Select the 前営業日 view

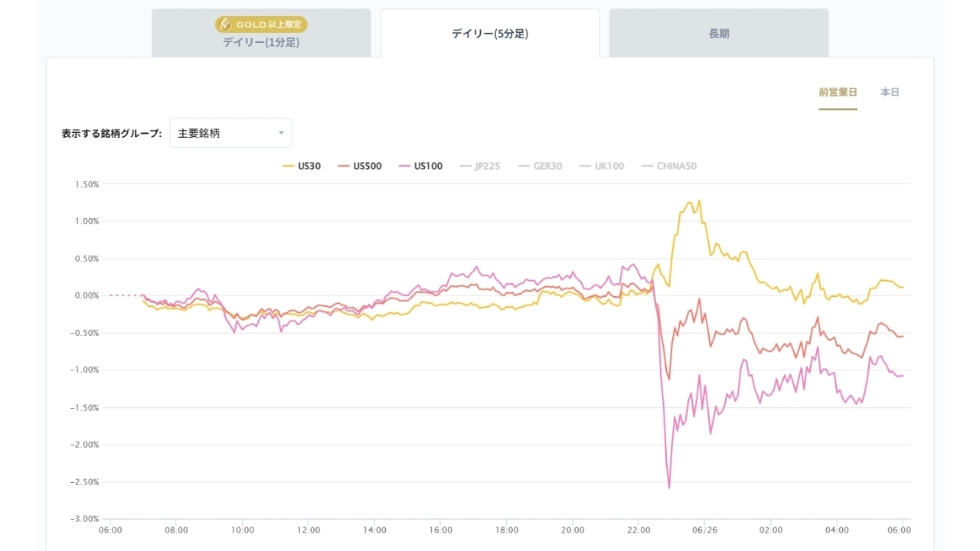(838, 92)
